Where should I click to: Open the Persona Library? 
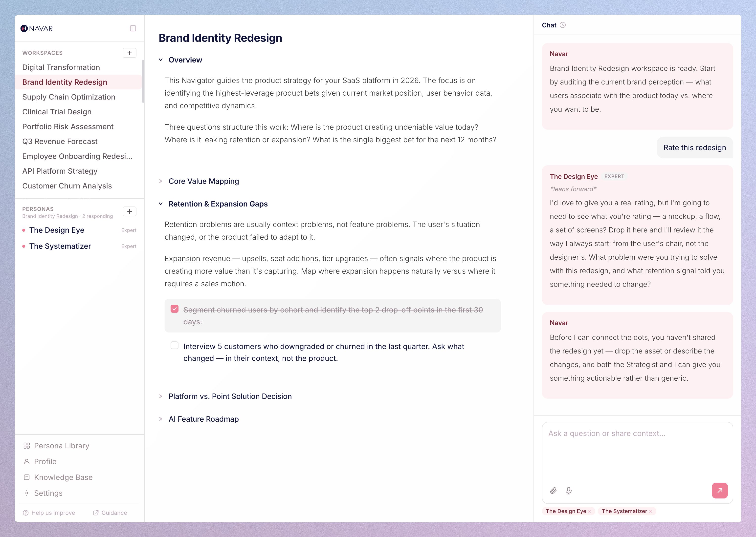coord(62,446)
